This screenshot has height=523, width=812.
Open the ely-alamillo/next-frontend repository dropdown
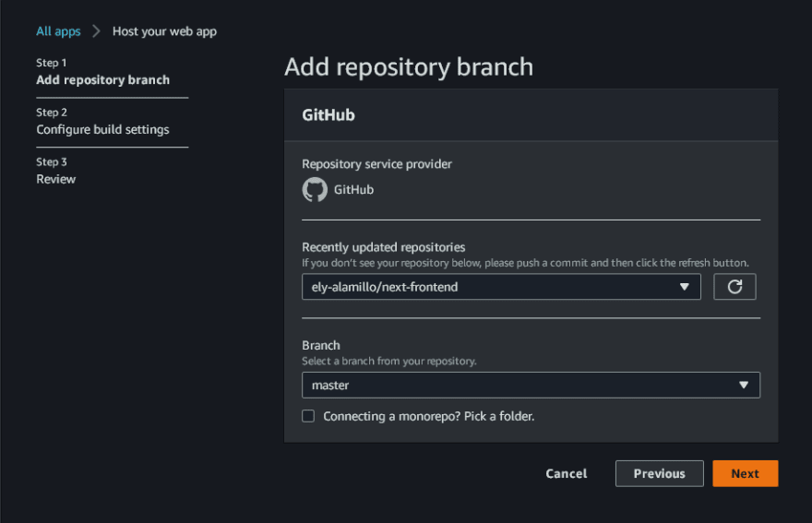pyautogui.click(x=501, y=287)
